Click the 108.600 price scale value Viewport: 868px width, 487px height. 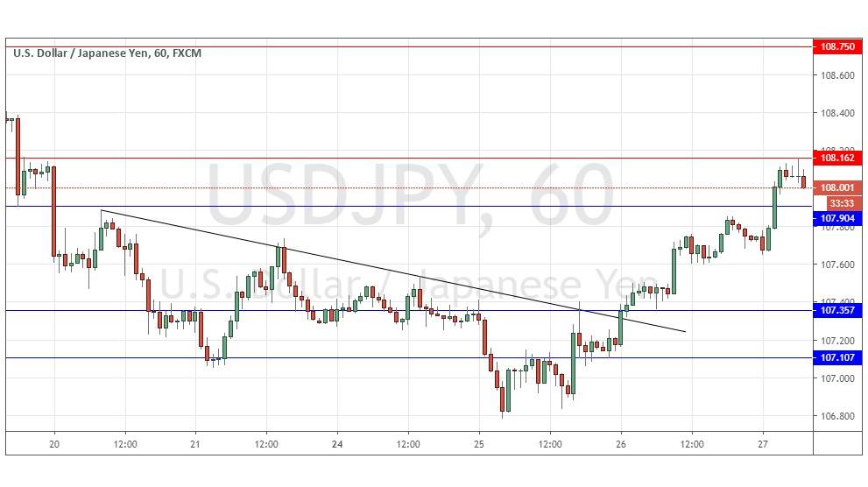(837, 75)
